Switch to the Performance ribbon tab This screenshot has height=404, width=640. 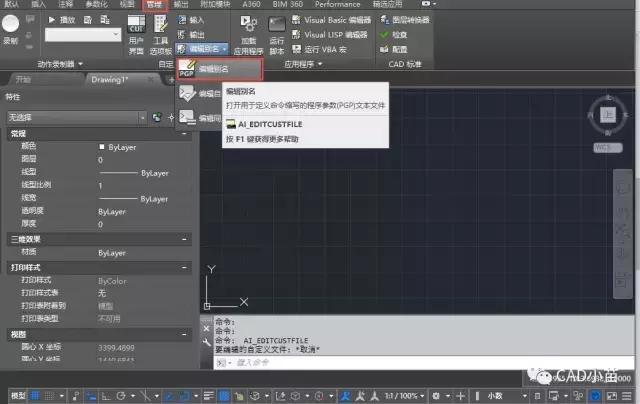click(338, 4)
